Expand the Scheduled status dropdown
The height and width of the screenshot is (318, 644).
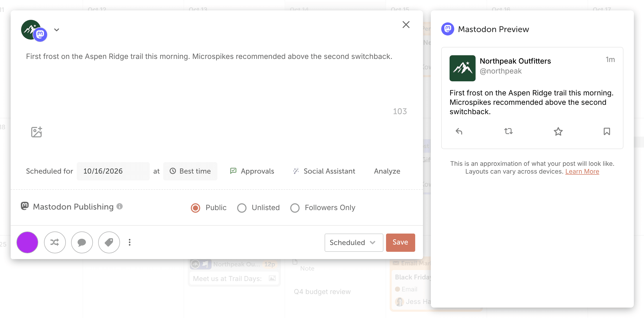click(x=354, y=242)
